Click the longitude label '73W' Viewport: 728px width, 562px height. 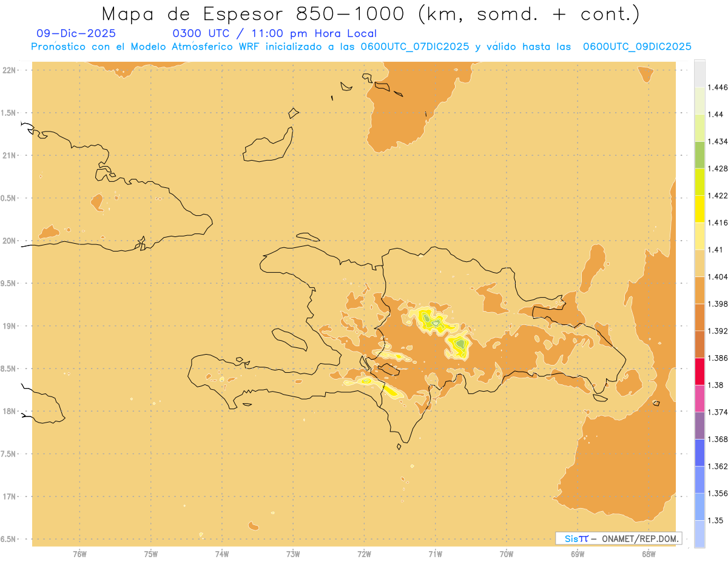[293, 554]
